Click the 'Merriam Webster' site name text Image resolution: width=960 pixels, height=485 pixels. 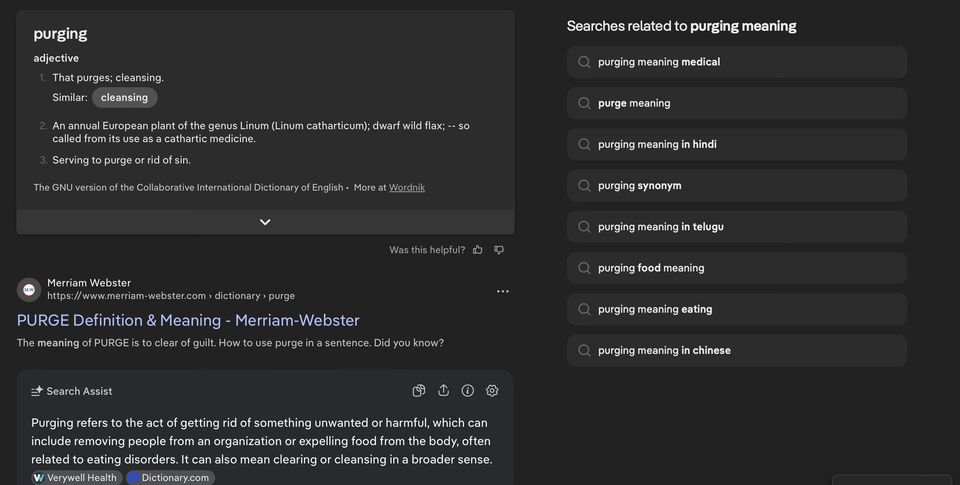click(x=89, y=283)
